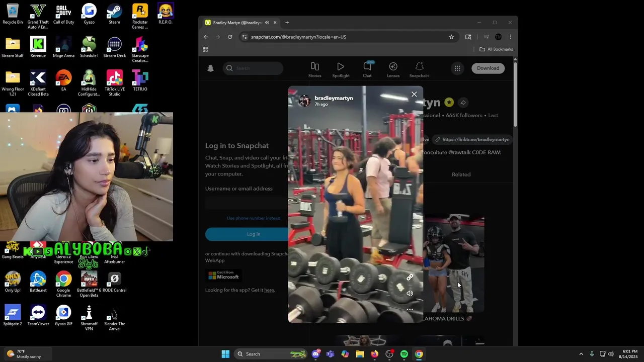644x362 pixels.
Task: Open Discord from the taskbar
Action: (315, 354)
